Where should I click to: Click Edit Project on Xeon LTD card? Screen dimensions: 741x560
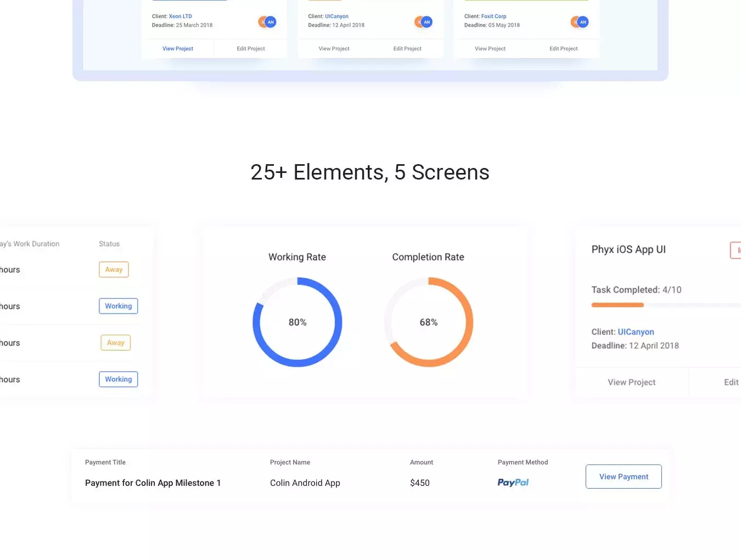tap(251, 49)
